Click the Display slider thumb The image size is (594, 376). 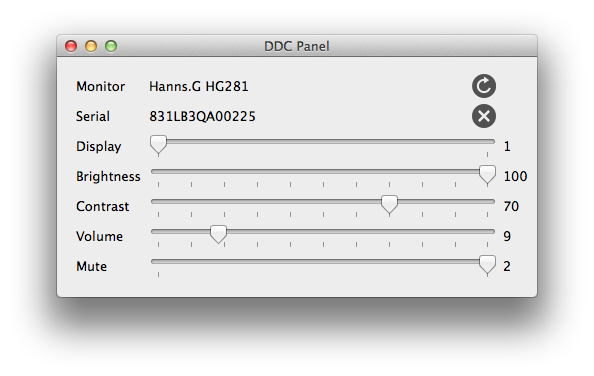[x=158, y=145]
